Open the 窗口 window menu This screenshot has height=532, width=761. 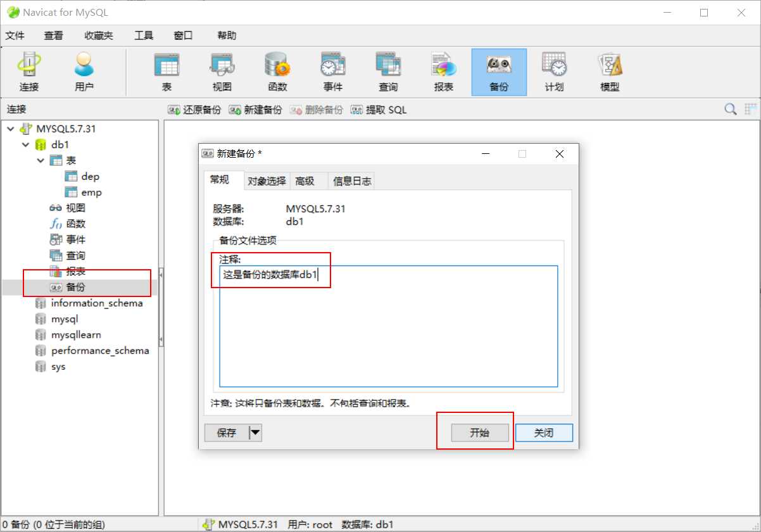pyautogui.click(x=183, y=35)
